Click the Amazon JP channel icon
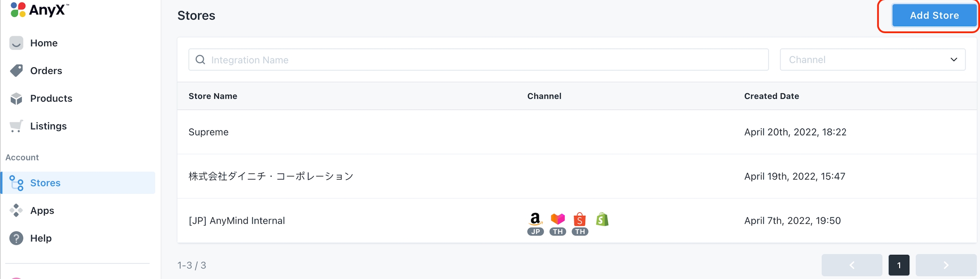The width and height of the screenshot is (980, 279). click(x=535, y=223)
